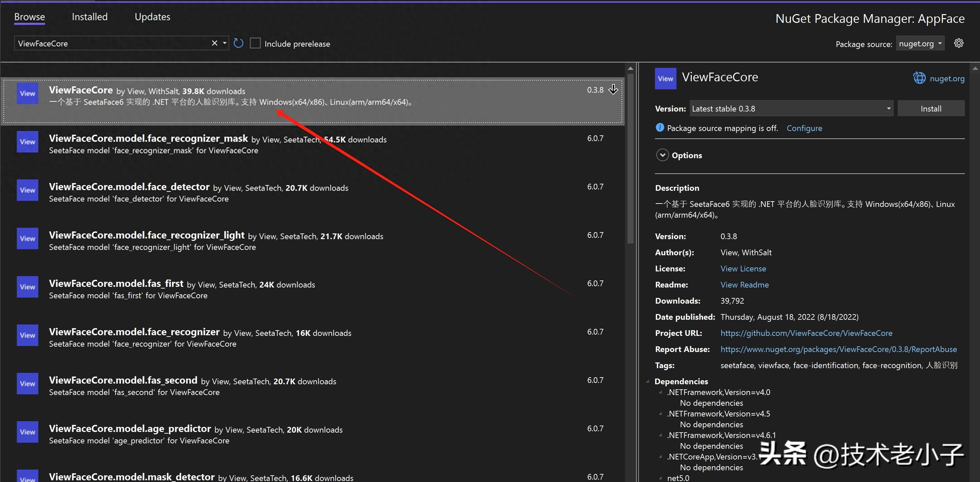980x482 pixels.
Task: Click the ViewFaceCore package icon in the list
Action: [28, 94]
